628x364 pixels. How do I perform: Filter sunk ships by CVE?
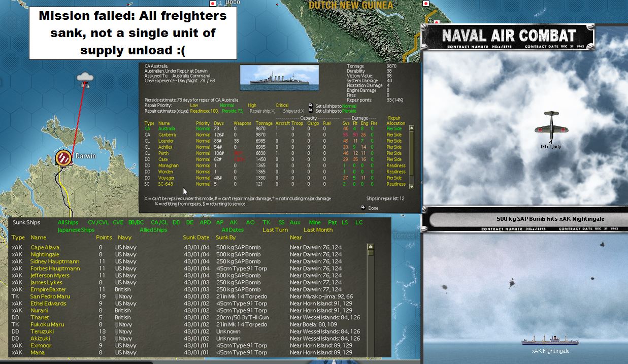(x=118, y=223)
